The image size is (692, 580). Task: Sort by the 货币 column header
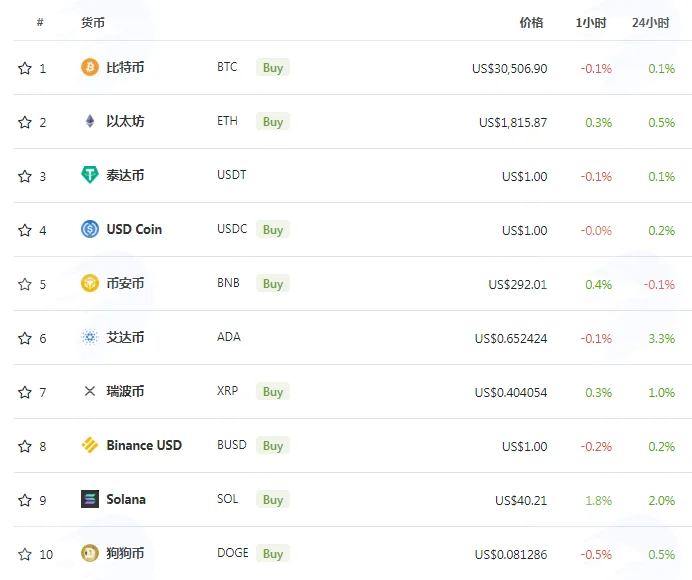(93, 23)
